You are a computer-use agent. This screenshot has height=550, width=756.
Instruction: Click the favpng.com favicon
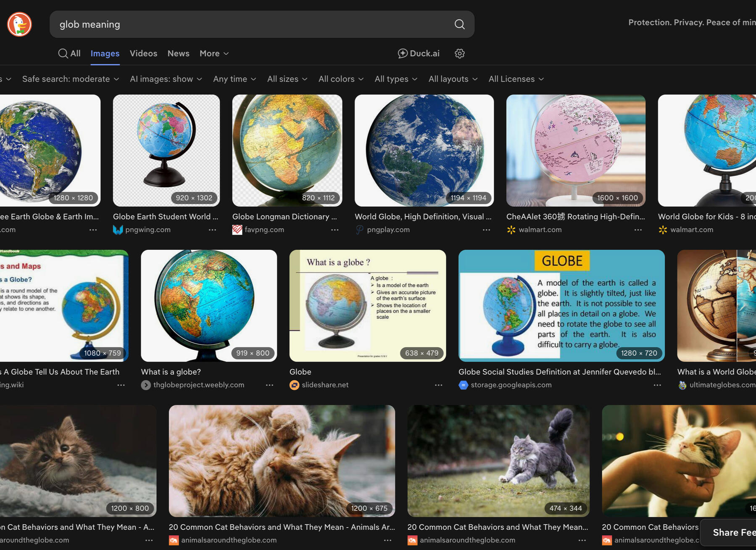click(237, 230)
